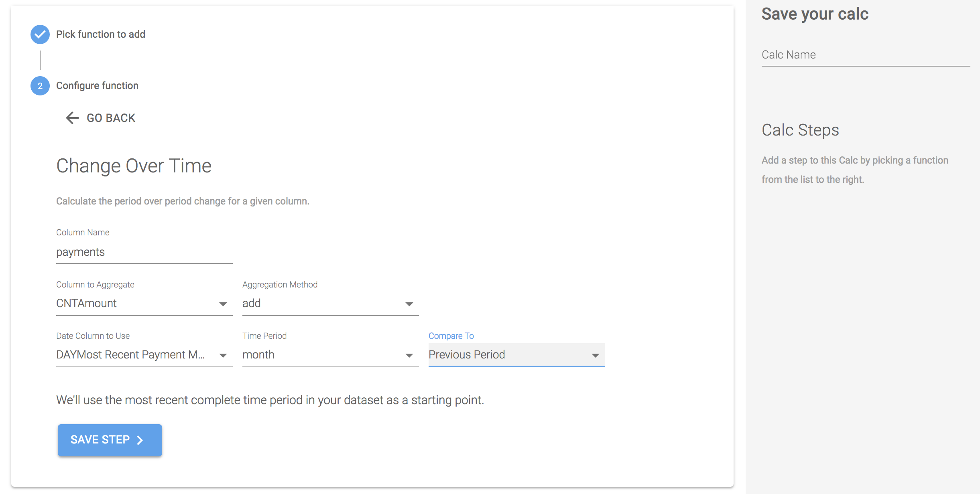Click the Compare To label
980x494 pixels.
[451, 336]
